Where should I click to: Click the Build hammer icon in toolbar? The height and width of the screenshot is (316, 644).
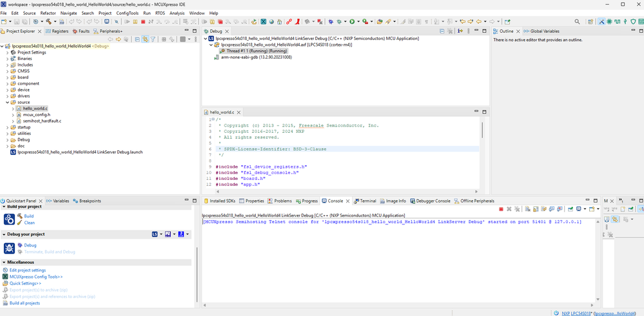point(48,22)
